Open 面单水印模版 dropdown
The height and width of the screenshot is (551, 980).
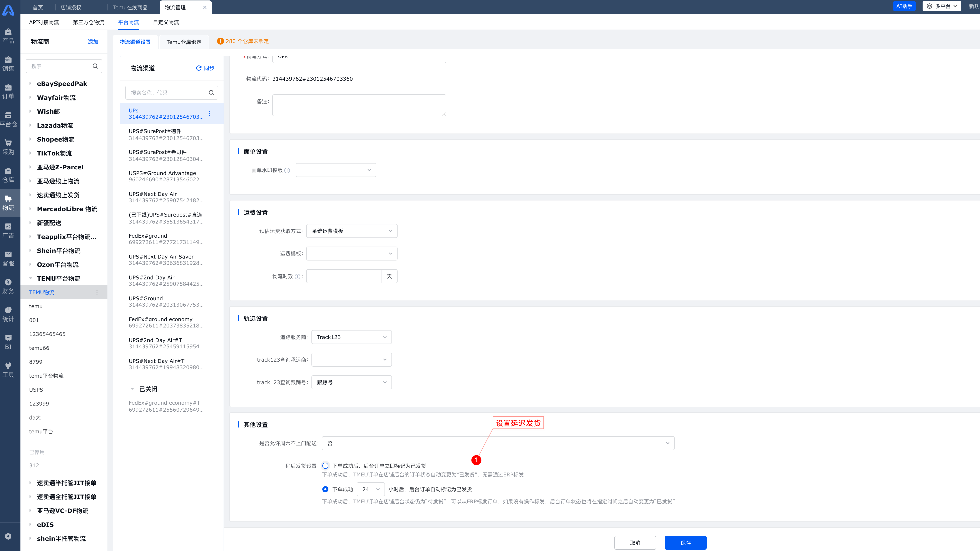[336, 170]
